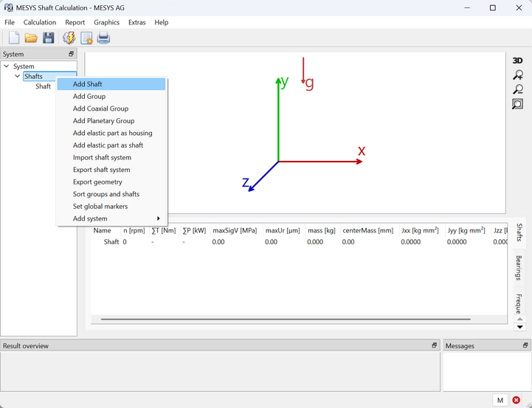Collapse the Shafts tree node
This screenshot has width=532, height=408.
[x=18, y=77]
